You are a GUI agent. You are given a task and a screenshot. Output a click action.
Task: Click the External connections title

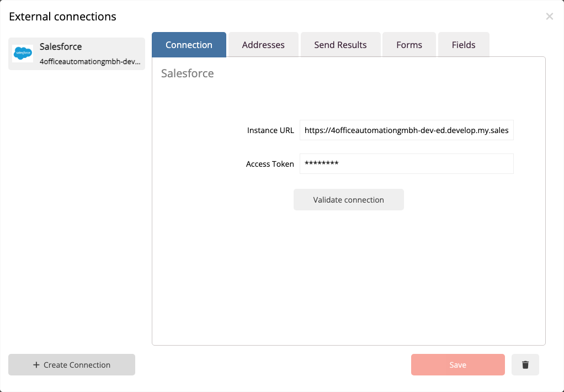click(62, 17)
